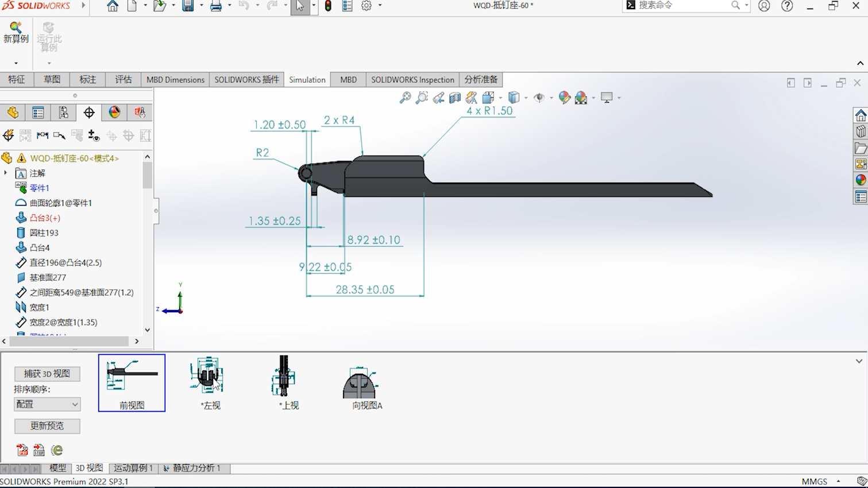Click the Print icon
This screenshot has height=488, width=868.
216,6
